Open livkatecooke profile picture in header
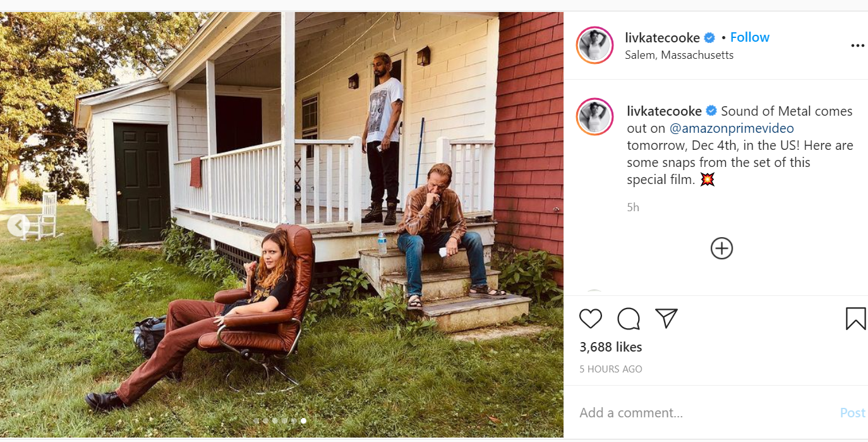Screen dimensions: 868x442 coord(595,46)
